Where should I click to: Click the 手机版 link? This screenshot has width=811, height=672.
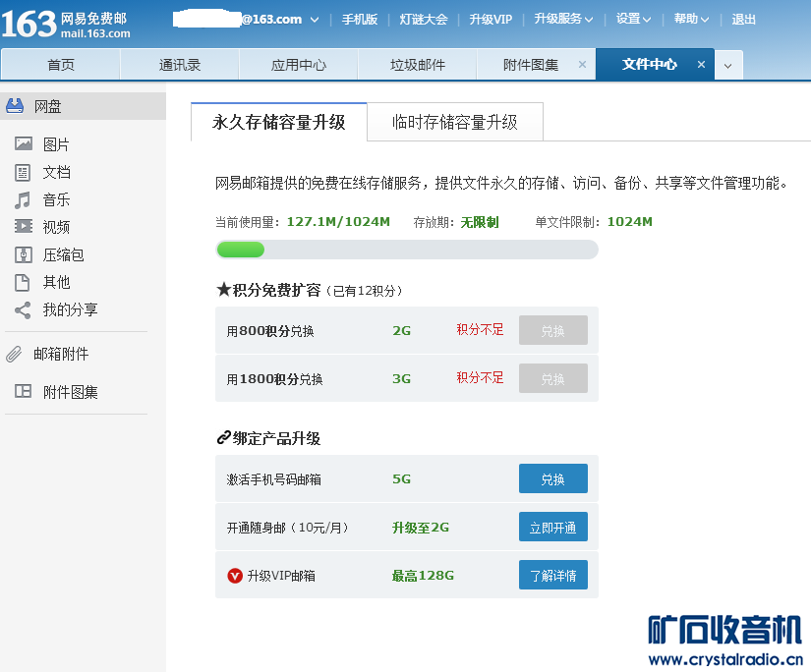[x=360, y=19]
